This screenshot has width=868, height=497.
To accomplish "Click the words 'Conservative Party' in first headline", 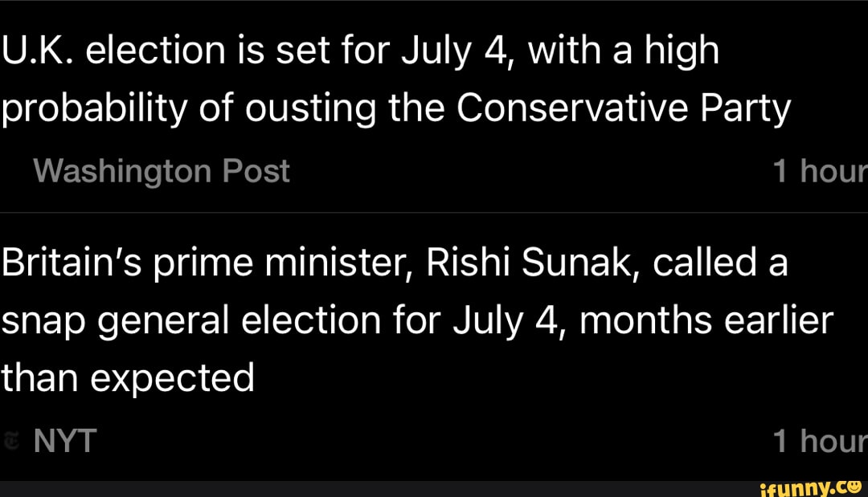I will click(x=624, y=108).
